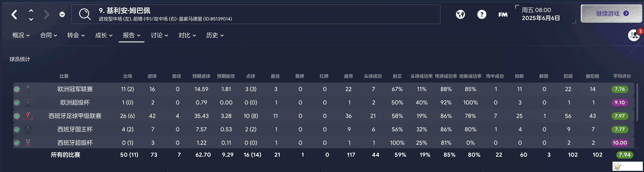Open the world globe icon

pyautogui.click(x=460, y=14)
